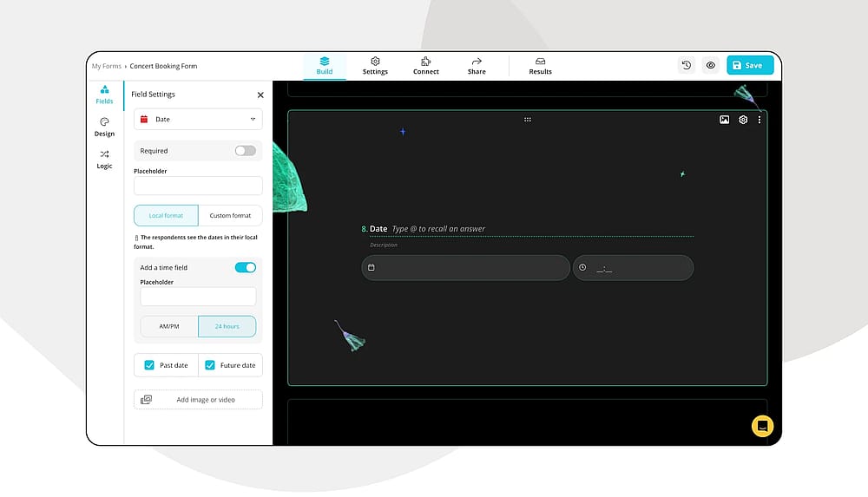Click the date Placeholder input field
The image size is (868, 497).
198,186
